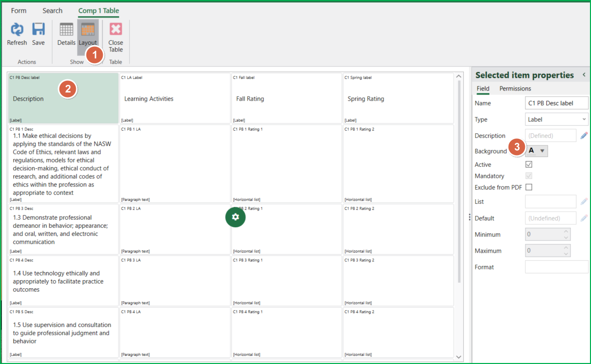Select the Fall Rating label cell

pos(286,98)
